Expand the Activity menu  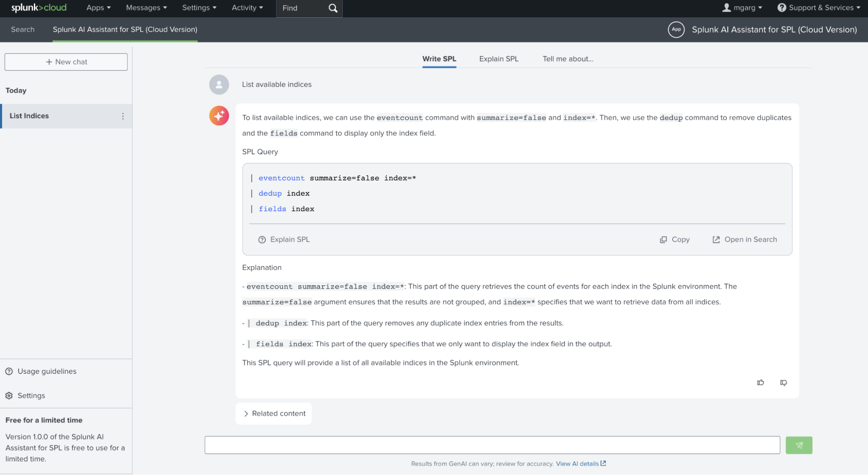247,8
